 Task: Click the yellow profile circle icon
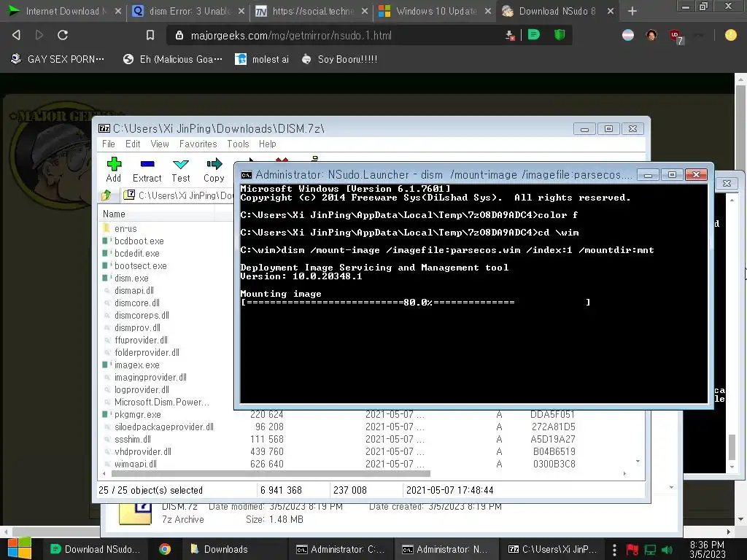[x=730, y=35]
